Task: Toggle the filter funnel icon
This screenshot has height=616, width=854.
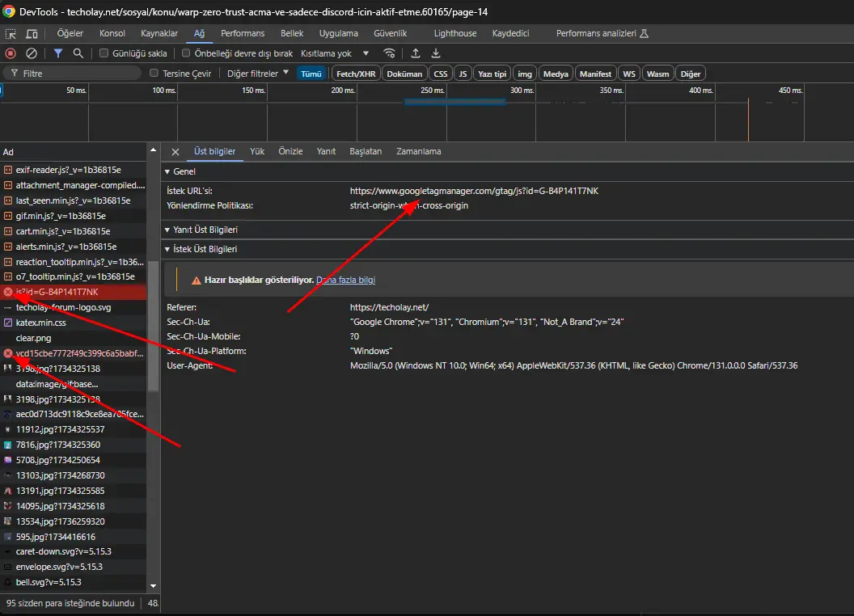Action: 57,53
